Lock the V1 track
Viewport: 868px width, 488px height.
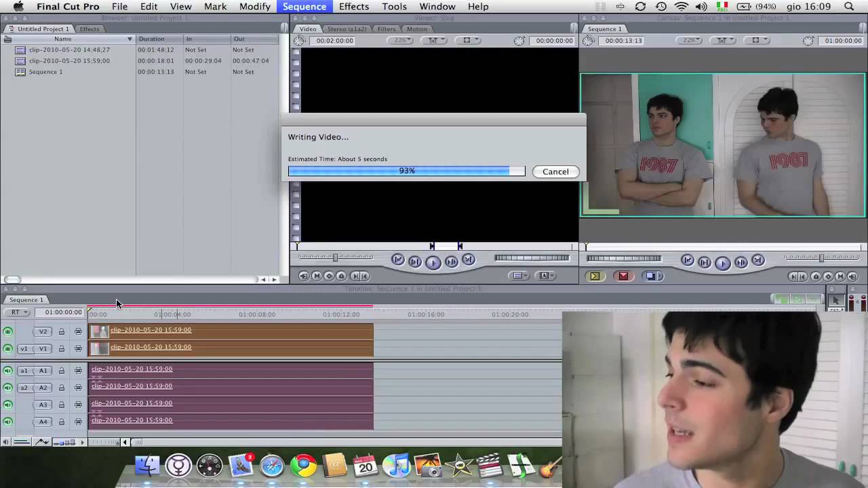point(61,348)
